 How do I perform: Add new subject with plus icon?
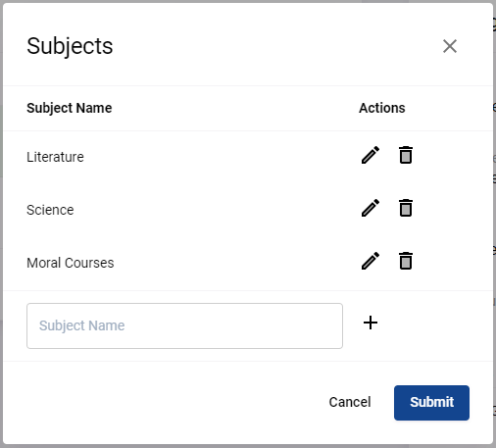(371, 323)
